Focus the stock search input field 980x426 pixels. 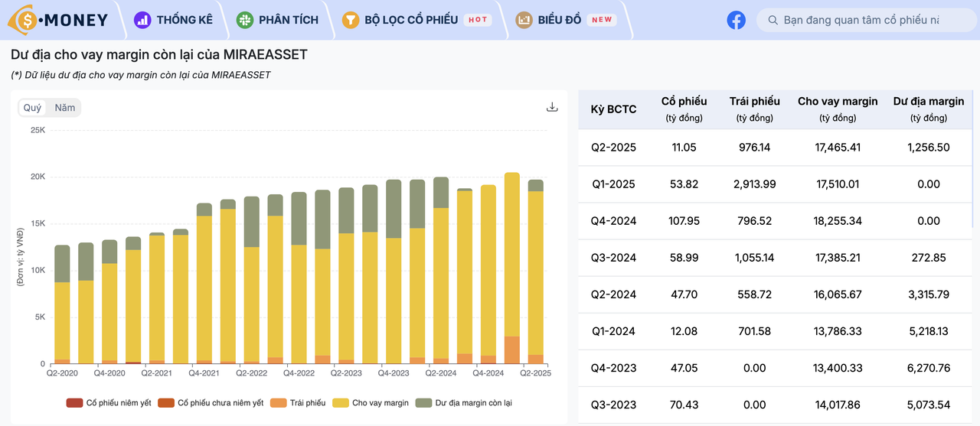coord(867,20)
